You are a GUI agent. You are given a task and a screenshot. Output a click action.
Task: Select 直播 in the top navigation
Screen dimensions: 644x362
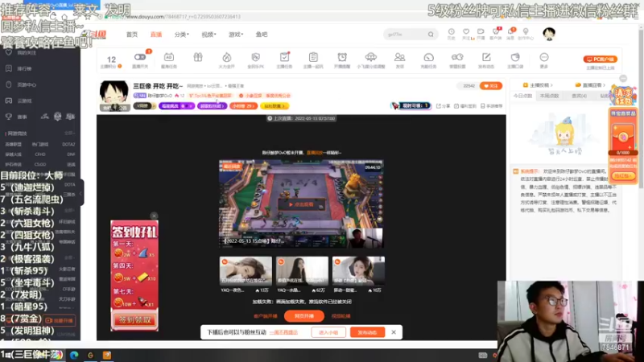pyautogui.click(x=156, y=35)
